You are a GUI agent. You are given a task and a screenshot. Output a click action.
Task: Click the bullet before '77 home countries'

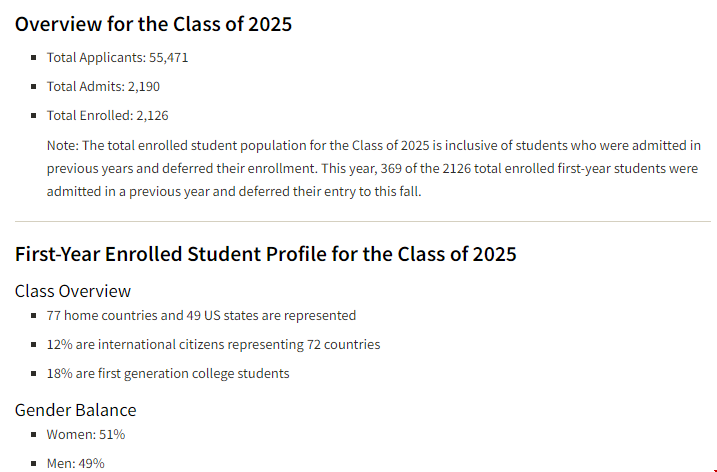[x=33, y=316]
